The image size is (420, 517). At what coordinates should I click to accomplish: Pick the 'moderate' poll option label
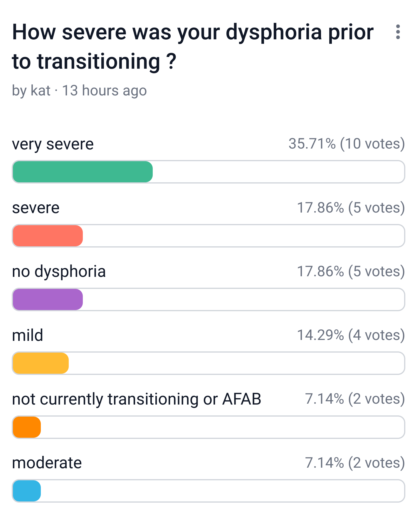tap(47, 463)
